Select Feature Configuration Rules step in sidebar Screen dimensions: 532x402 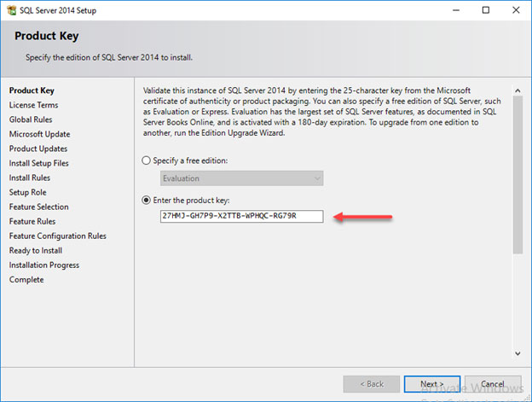[58, 236]
